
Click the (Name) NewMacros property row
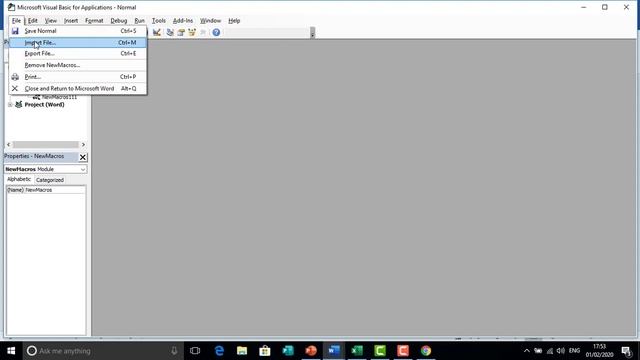pos(46,190)
